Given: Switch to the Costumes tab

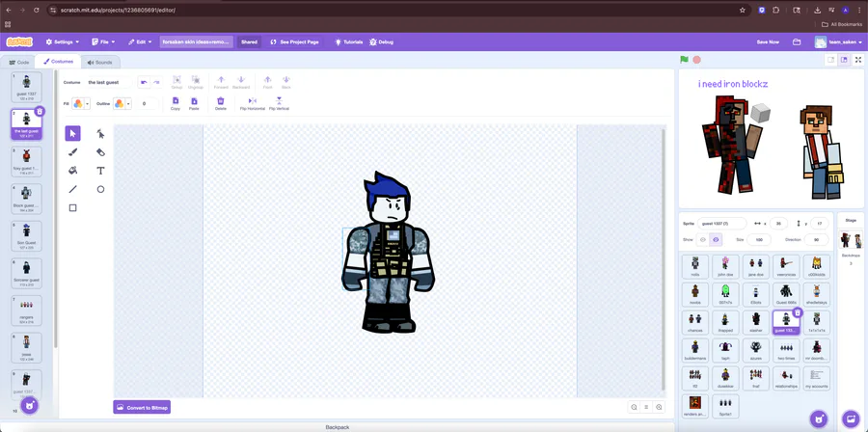Looking at the screenshot, I should click(x=58, y=62).
